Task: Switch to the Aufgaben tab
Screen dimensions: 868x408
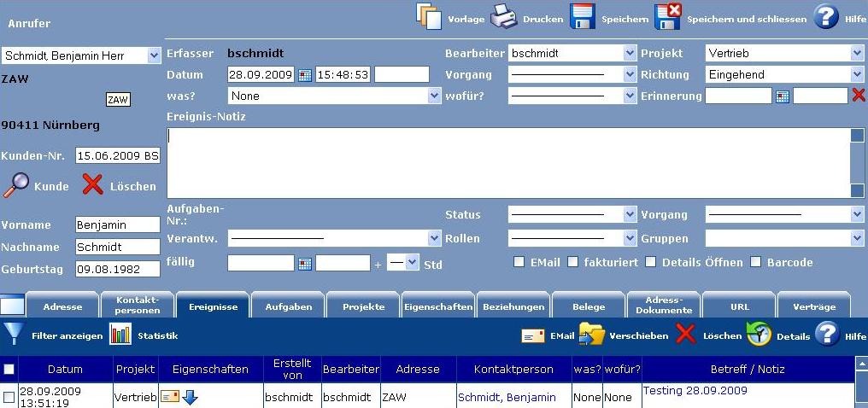Action: pyautogui.click(x=289, y=306)
